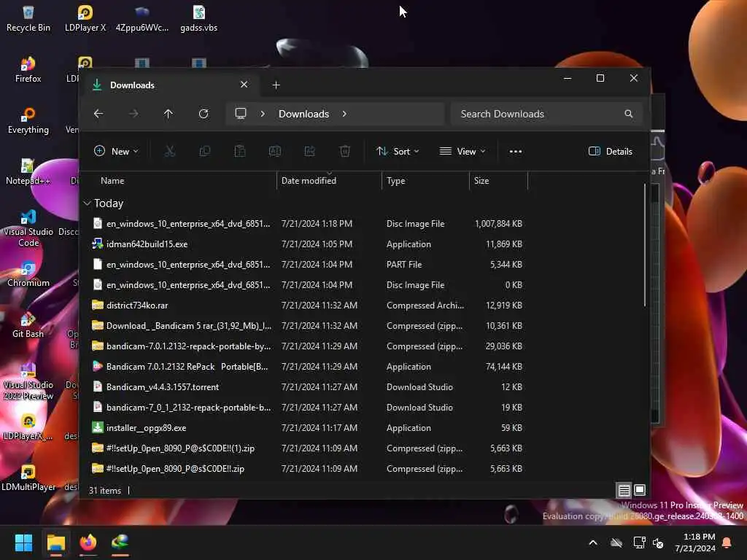Expand chevron before Downloads in address bar
This screenshot has width=747, height=560.
coord(263,114)
